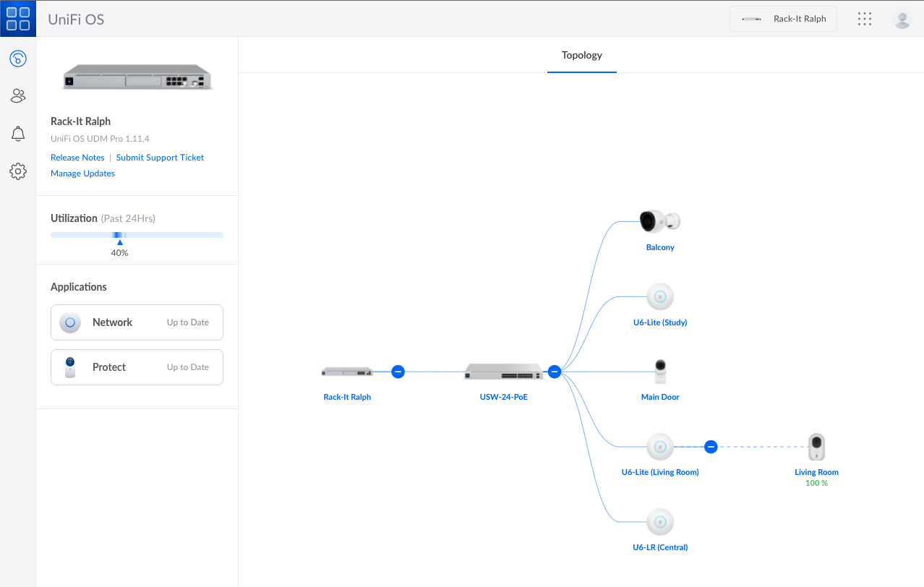Image resolution: width=924 pixels, height=587 pixels.
Task: Click the U6-LR (Central) access point
Action: (x=659, y=522)
